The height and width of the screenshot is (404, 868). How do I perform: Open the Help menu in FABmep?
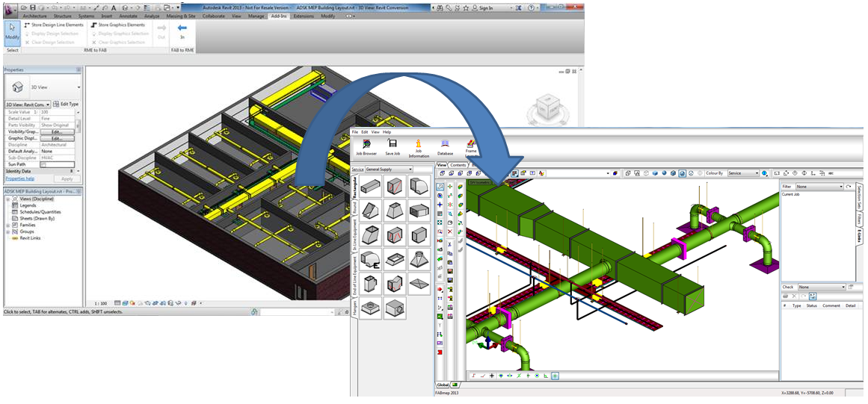387,132
